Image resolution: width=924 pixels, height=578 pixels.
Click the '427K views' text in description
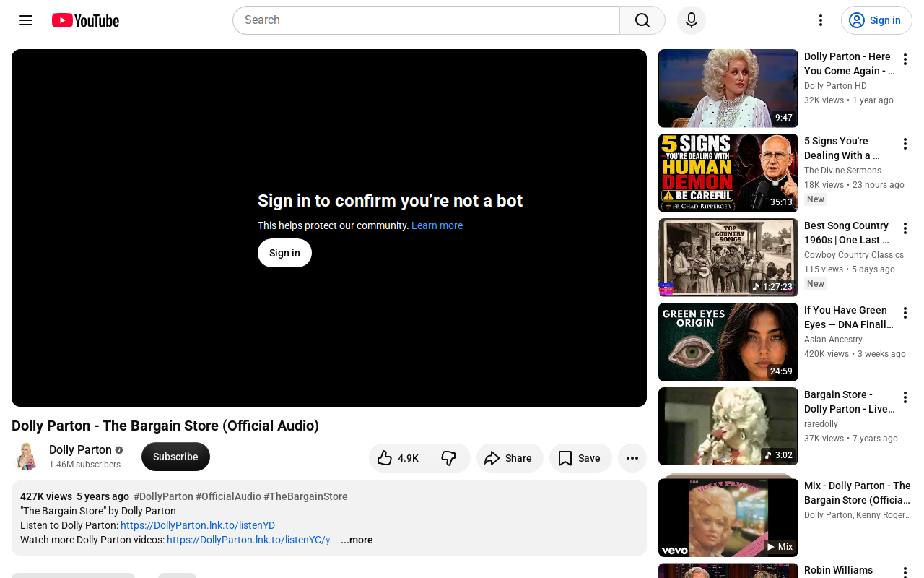[x=46, y=496]
